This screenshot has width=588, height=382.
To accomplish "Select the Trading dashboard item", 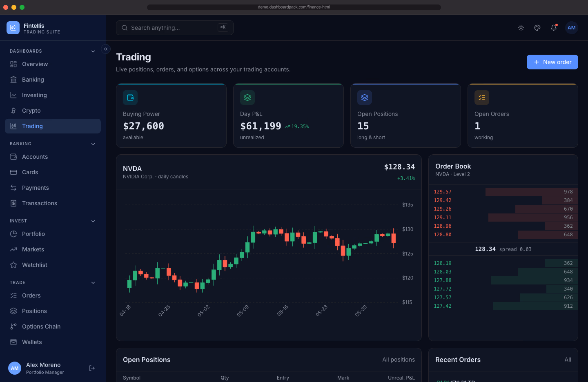I will (x=53, y=126).
